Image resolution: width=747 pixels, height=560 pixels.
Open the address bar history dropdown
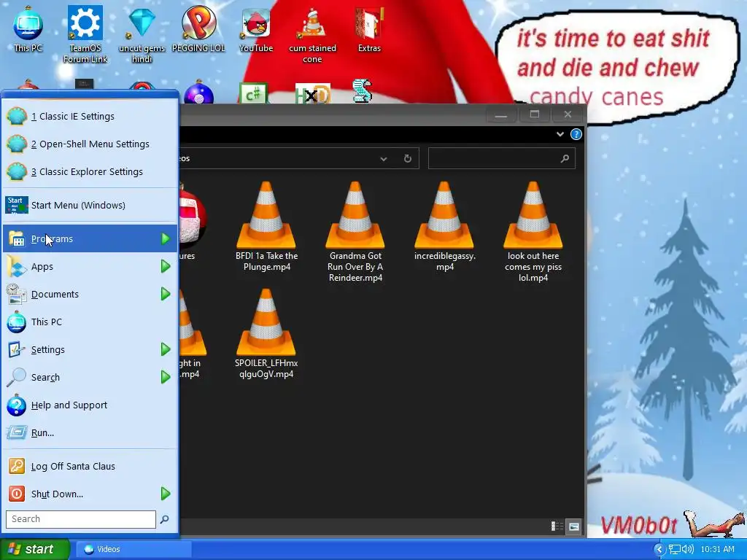click(x=384, y=158)
